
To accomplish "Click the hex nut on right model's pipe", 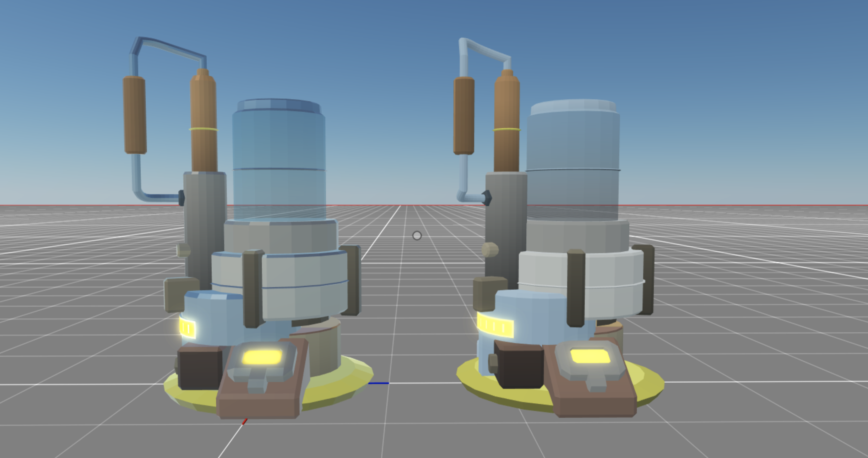I will (487, 198).
